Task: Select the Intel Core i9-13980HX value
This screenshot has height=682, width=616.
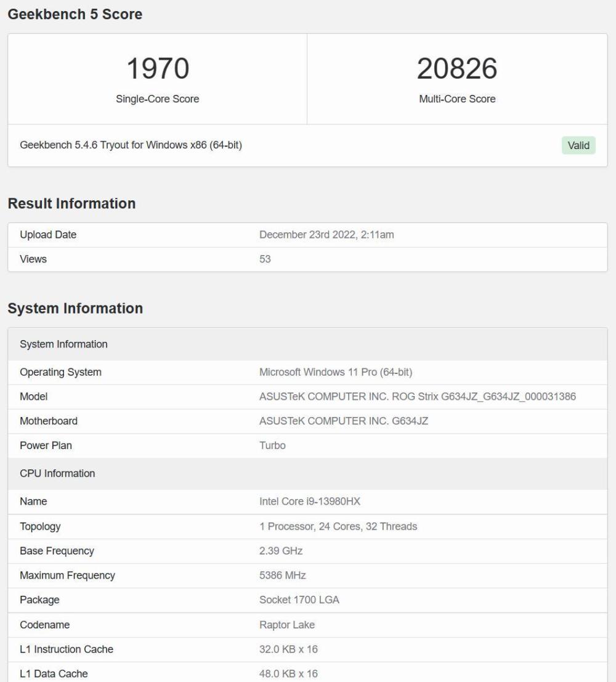Action: [310, 501]
